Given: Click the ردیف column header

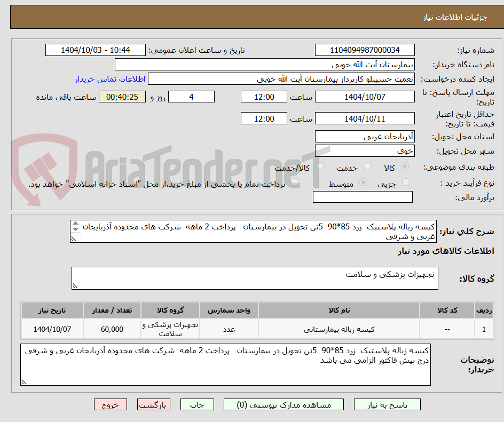Looking at the screenshot, I should (x=484, y=310).
